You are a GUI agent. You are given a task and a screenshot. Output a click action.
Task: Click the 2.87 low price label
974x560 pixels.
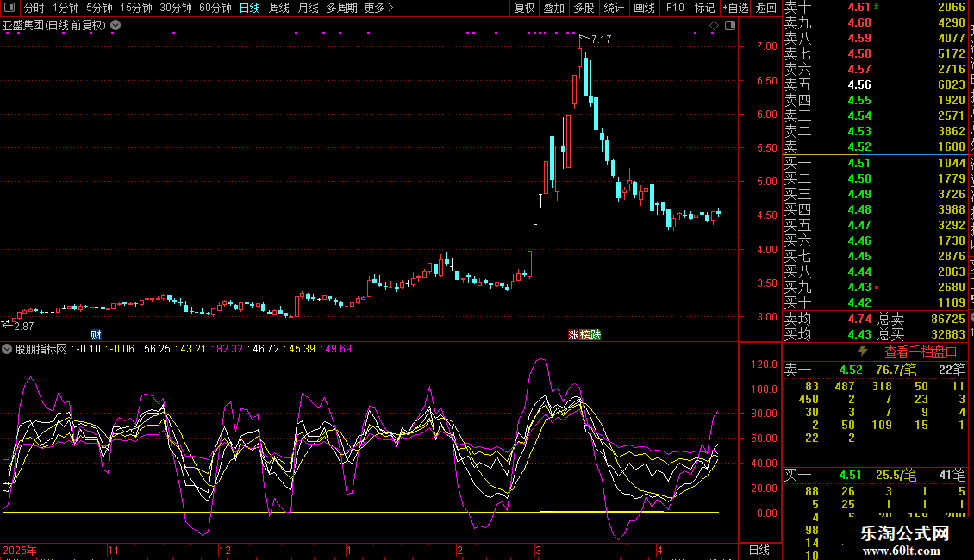click(x=23, y=327)
